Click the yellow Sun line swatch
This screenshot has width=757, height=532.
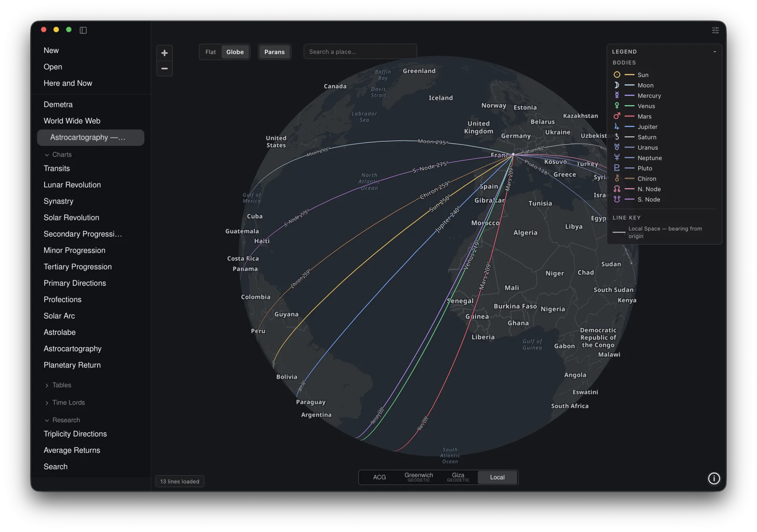click(630, 75)
